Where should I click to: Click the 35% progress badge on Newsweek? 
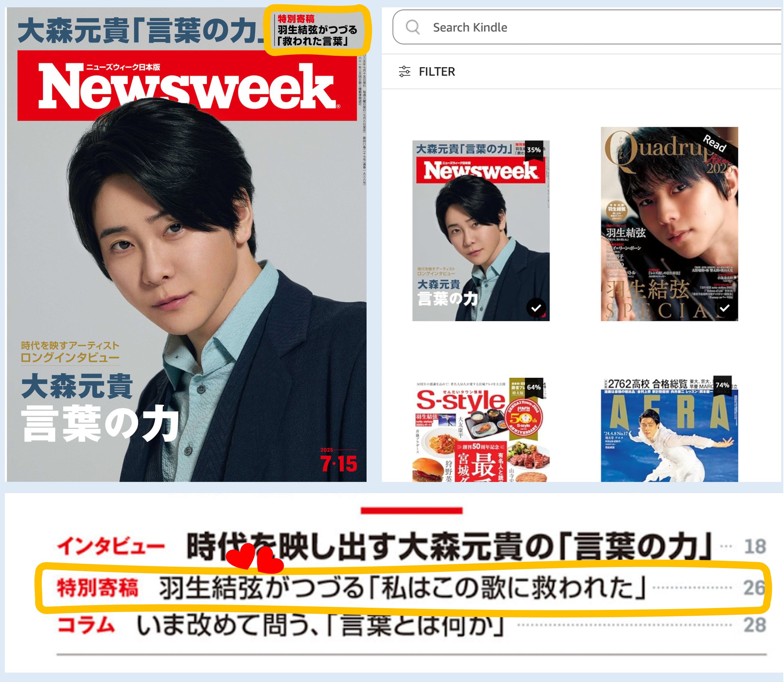534,150
